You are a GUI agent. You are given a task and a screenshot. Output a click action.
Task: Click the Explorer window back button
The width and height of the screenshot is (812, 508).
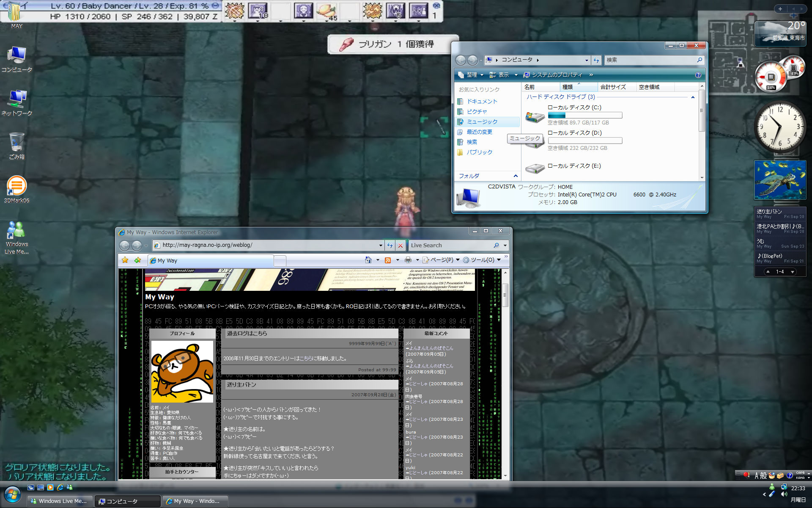click(461, 60)
